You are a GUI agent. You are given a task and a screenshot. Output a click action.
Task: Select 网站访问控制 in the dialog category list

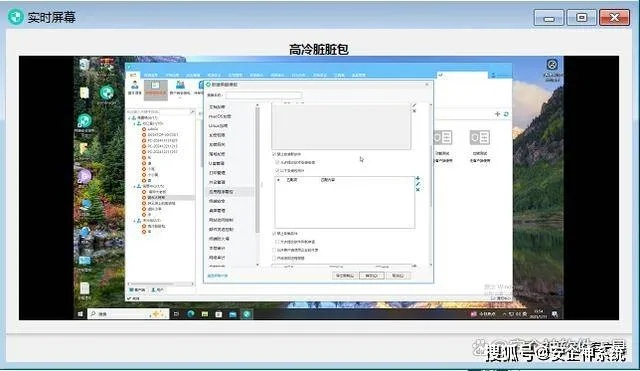[x=221, y=220]
